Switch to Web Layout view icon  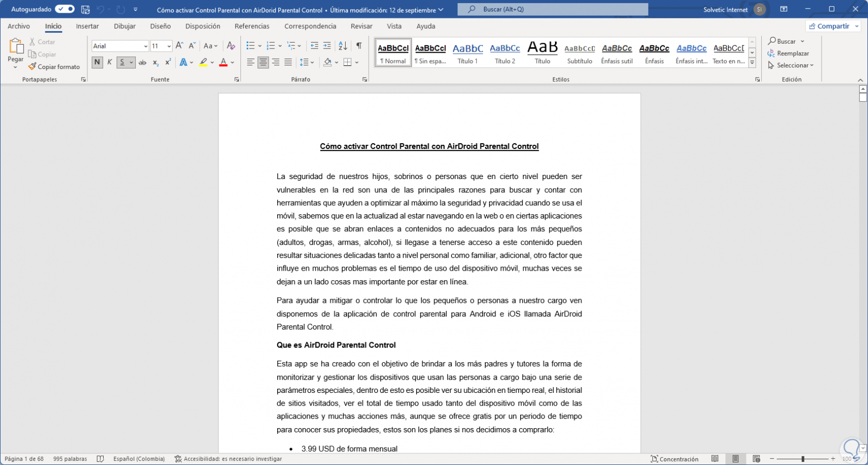pos(756,459)
